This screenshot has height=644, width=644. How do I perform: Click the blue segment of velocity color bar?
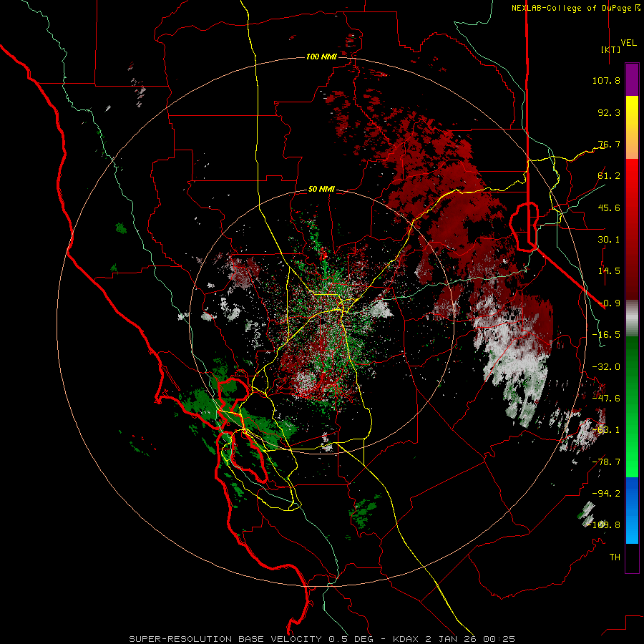tap(632, 510)
